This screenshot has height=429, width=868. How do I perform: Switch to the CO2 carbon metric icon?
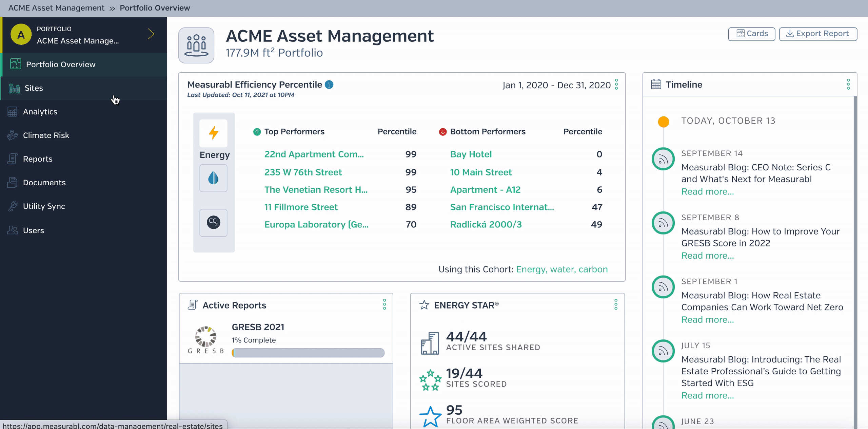213,223
